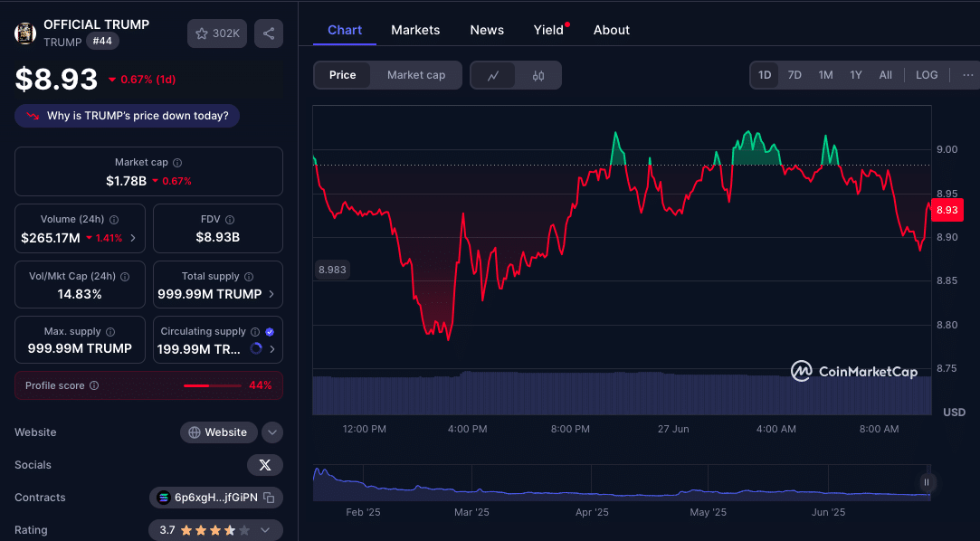Set chart range to 1D
This screenshot has width=980, height=541.
pyautogui.click(x=765, y=75)
